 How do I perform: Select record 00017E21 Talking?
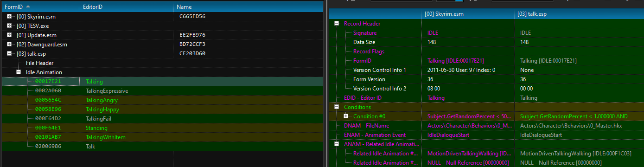point(162,81)
